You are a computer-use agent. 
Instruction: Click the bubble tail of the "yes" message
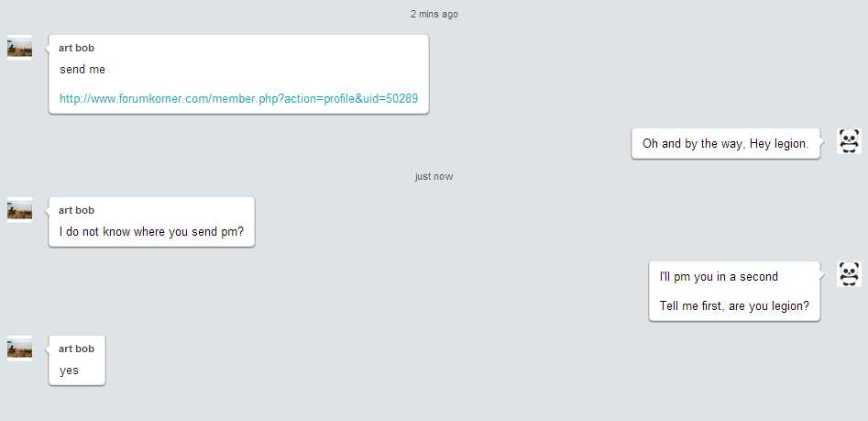[47, 348]
